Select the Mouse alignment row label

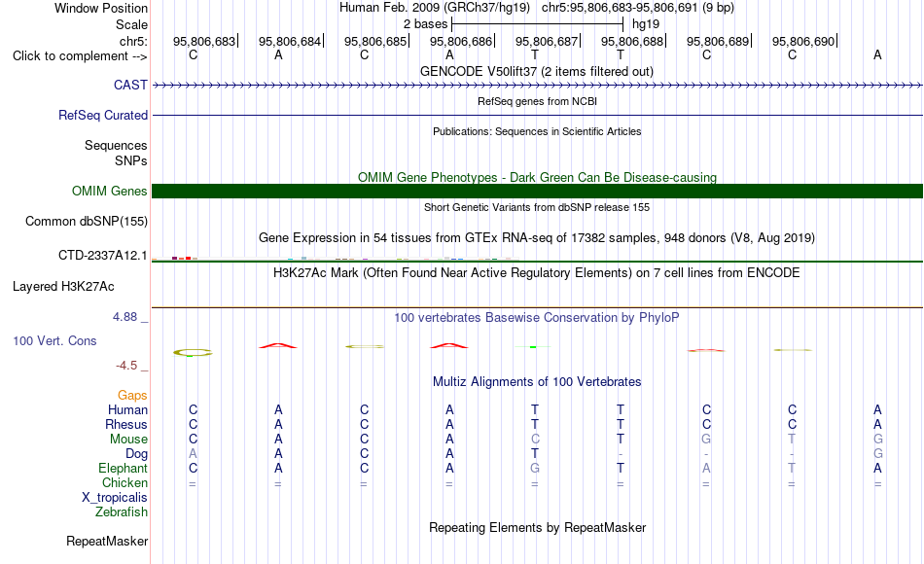(x=128, y=440)
